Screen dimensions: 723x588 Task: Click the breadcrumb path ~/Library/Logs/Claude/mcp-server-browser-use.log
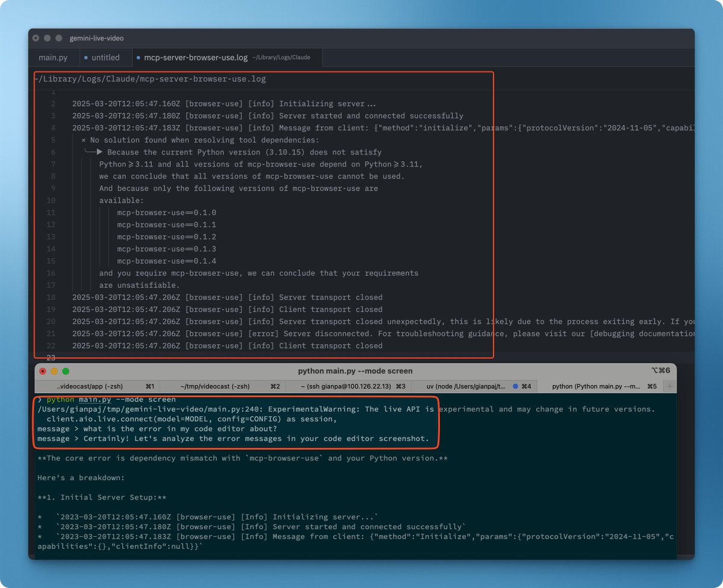[149, 79]
